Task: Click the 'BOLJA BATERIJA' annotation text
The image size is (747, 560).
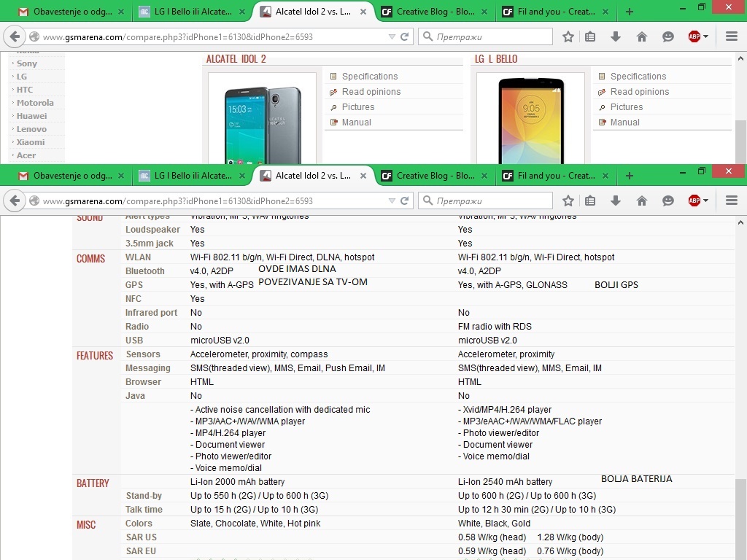Action: pyautogui.click(x=636, y=478)
